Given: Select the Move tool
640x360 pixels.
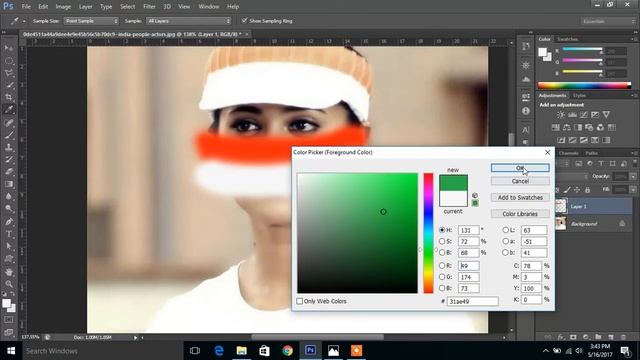Looking at the screenshot, I should (x=9, y=48).
